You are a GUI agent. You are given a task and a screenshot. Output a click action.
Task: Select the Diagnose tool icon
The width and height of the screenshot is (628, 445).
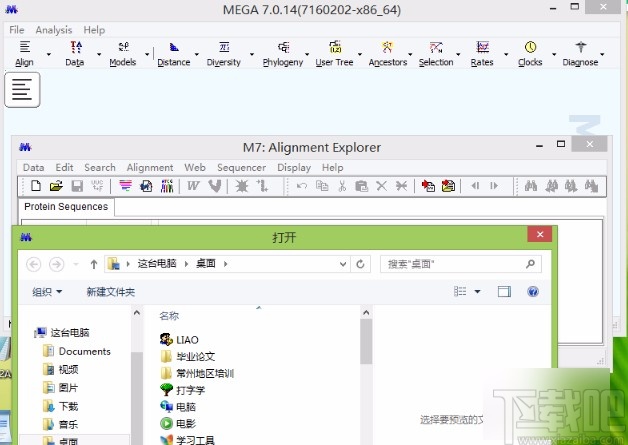click(x=580, y=53)
